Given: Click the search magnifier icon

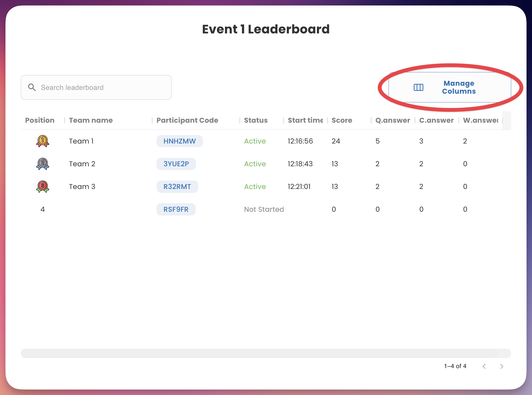Looking at the screenshot, I should pyautogui.click(x=32, y=87).
